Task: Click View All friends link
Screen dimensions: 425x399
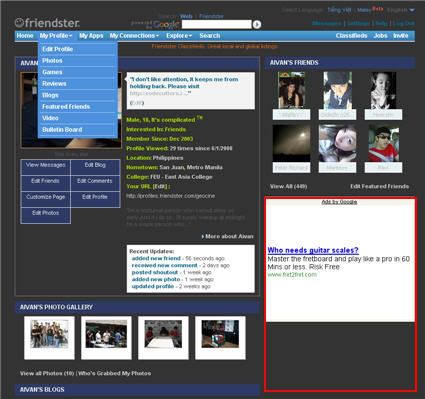Action: point(288,186)
